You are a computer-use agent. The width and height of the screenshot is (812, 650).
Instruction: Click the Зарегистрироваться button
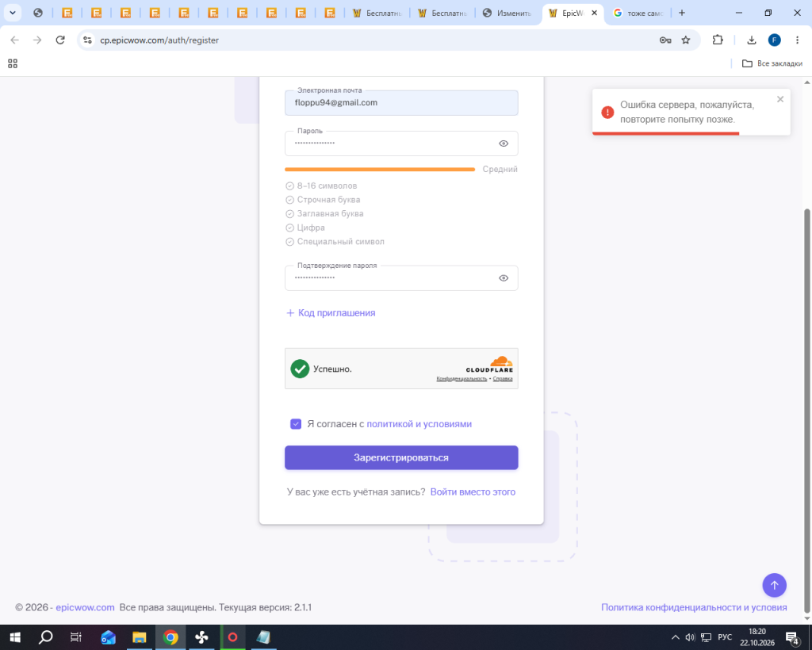pyautogui.click(x=401, y=457)
